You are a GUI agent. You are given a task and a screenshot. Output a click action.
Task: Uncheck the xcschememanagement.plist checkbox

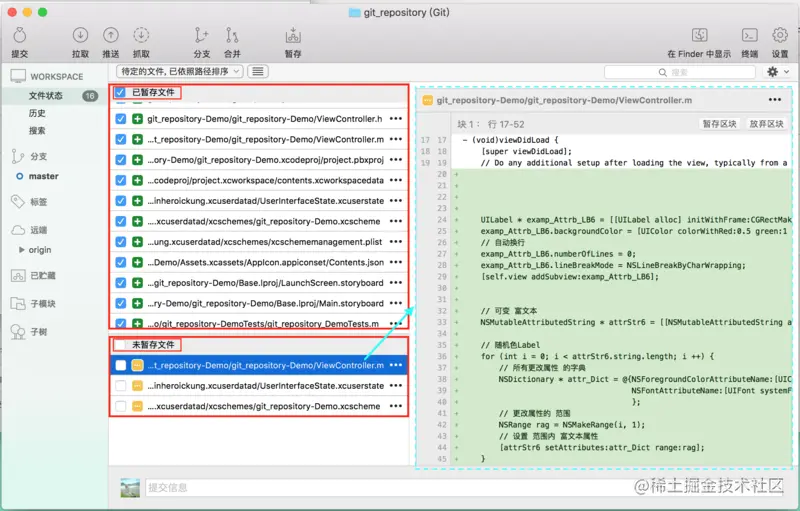[120, 242]
